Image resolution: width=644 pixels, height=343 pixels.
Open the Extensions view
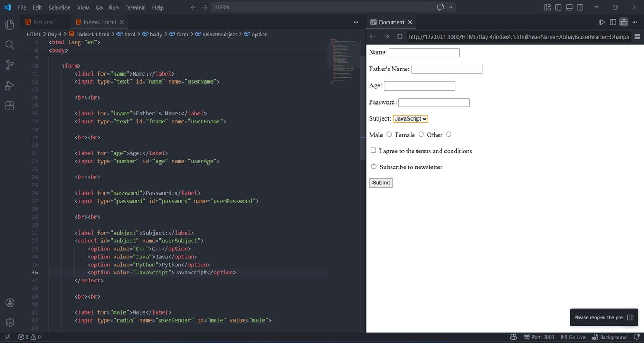(x=10, y=106)
